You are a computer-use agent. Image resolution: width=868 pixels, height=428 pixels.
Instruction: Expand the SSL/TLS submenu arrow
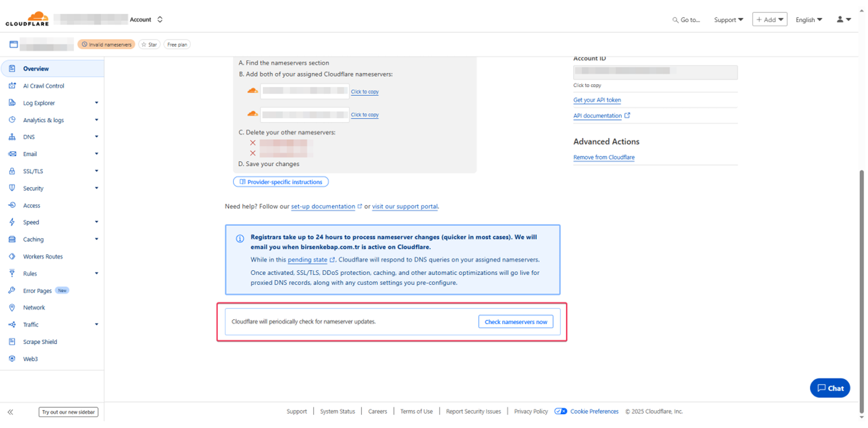96,171
